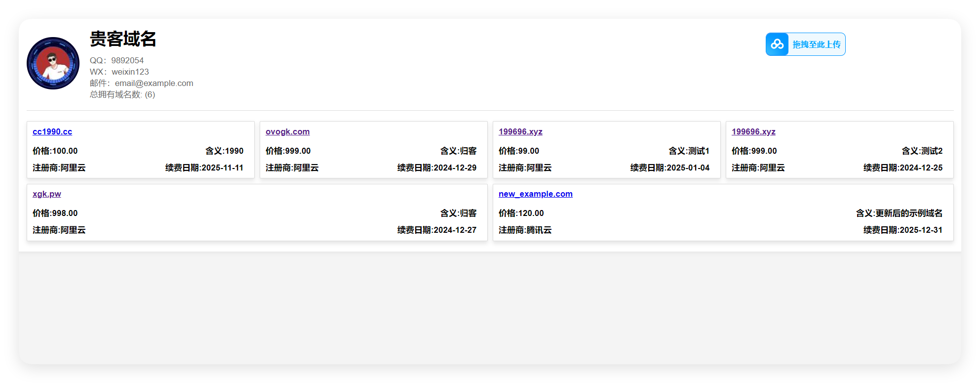Viewport: 980px width, 383px height.
Task: Click the 贵客域名 page heading
Action: click(123, 39)
